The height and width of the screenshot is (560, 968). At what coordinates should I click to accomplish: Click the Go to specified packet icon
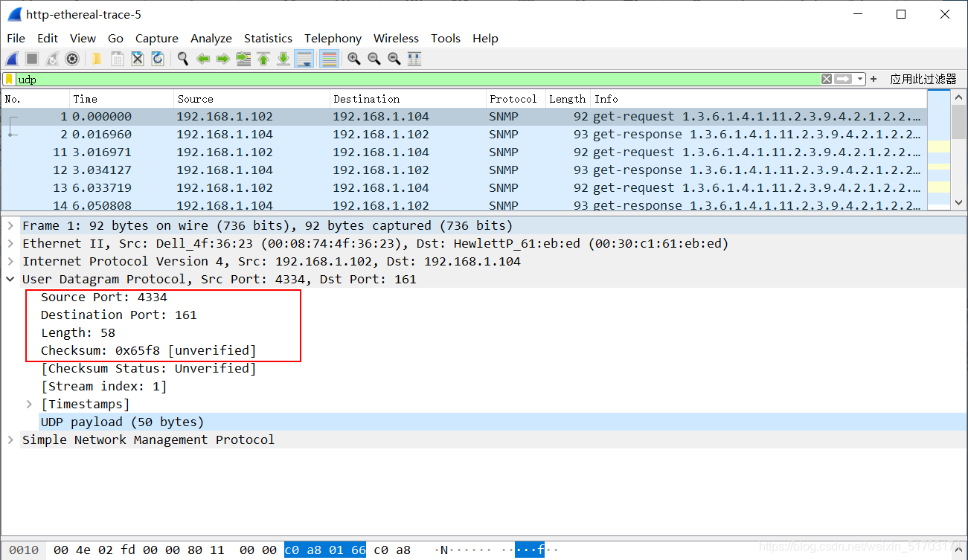click(243, 59)
